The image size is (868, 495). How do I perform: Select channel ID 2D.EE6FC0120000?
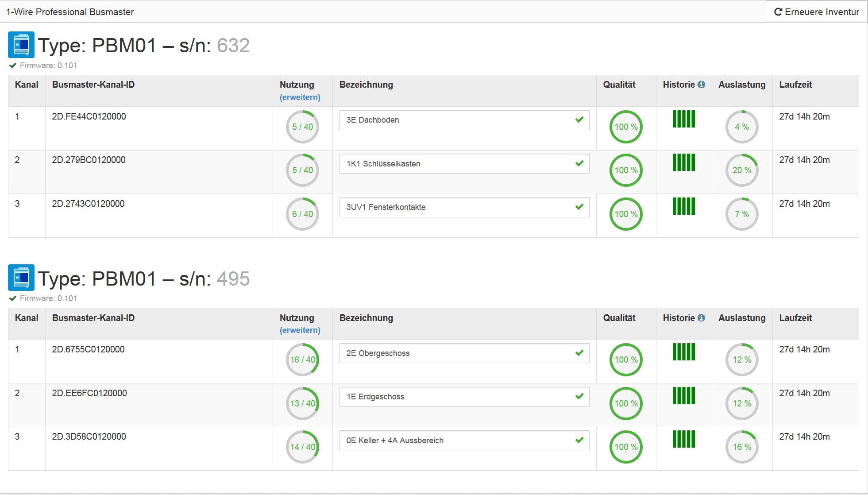89,393
